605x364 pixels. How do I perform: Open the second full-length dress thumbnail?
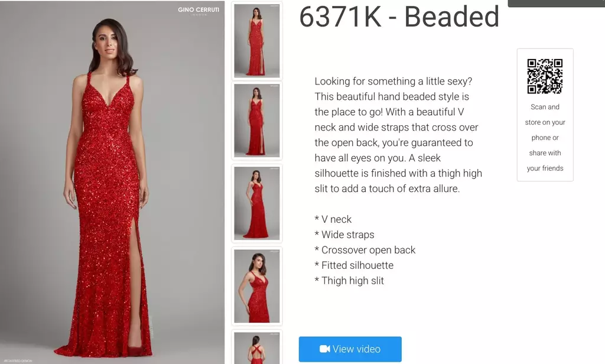[x=257, y=121]
